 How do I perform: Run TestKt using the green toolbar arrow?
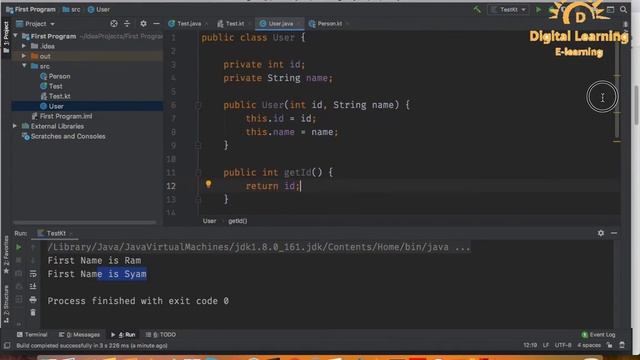pyautogui.click(x=538, y=9)
